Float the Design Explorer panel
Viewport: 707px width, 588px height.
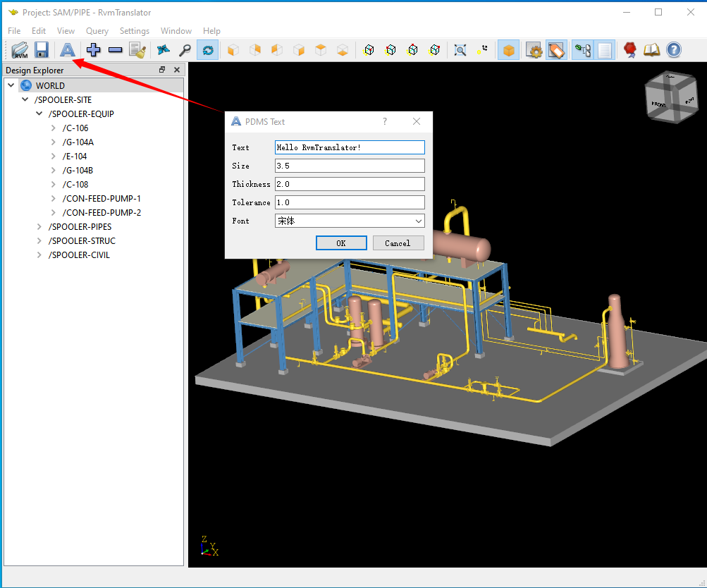coord(162,70)
